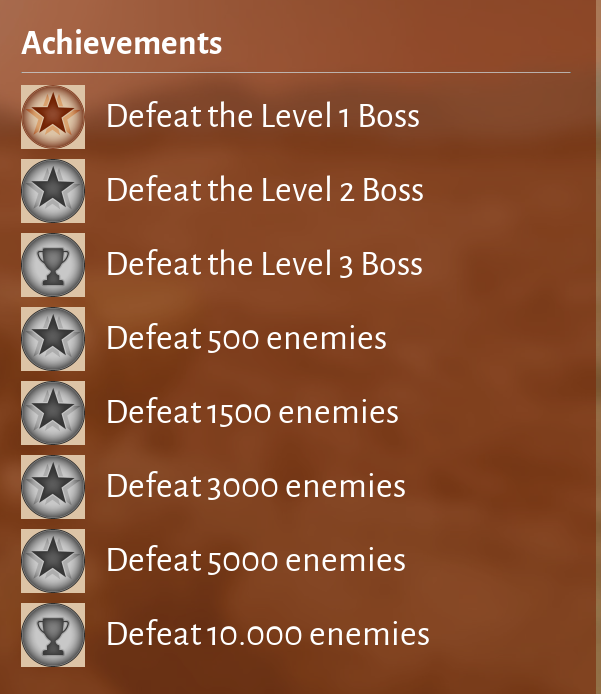Select the trophy icon for 10.000 enemies
Screen dimensions: 601x694
[53, 635]
